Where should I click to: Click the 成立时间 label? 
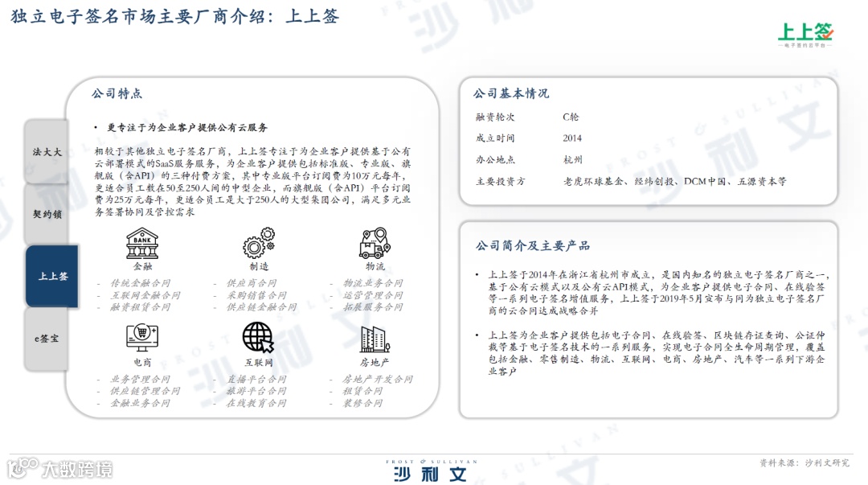point(495,138)
